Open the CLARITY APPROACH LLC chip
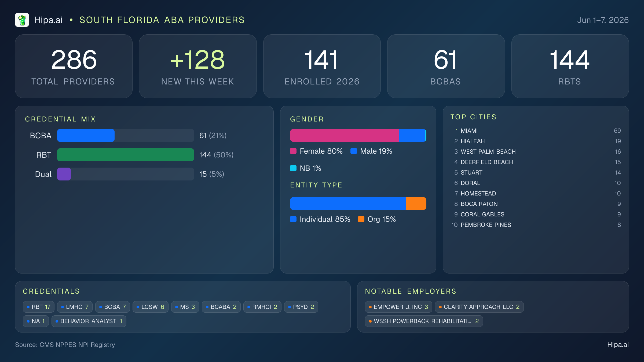Viewport: 644px width, 362px height. 479,307
